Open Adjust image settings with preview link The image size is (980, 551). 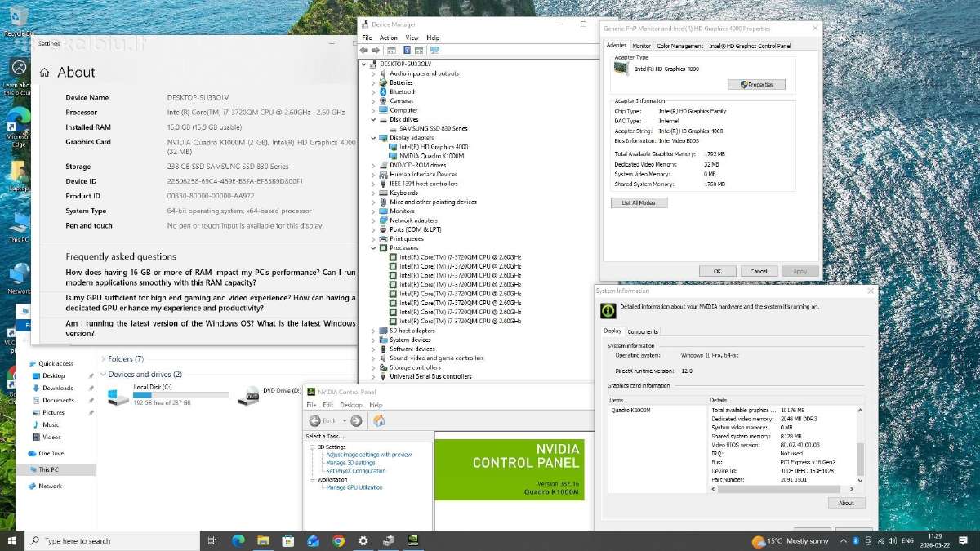pos(368,455)
